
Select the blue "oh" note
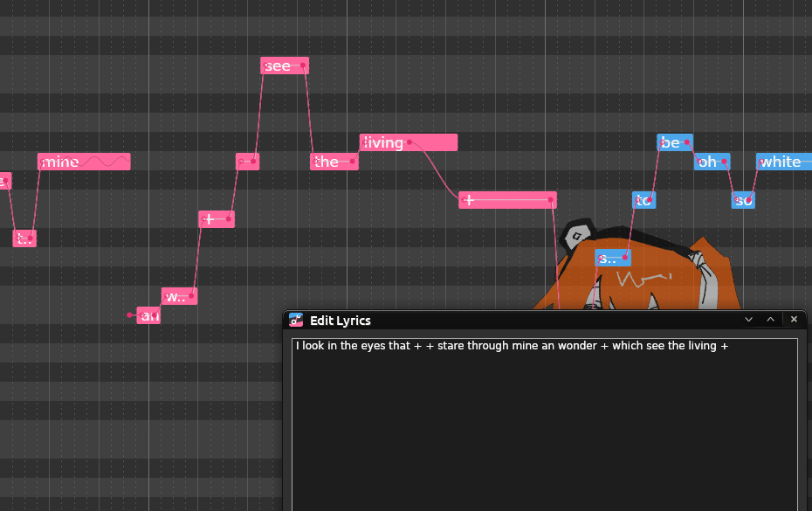712,162
